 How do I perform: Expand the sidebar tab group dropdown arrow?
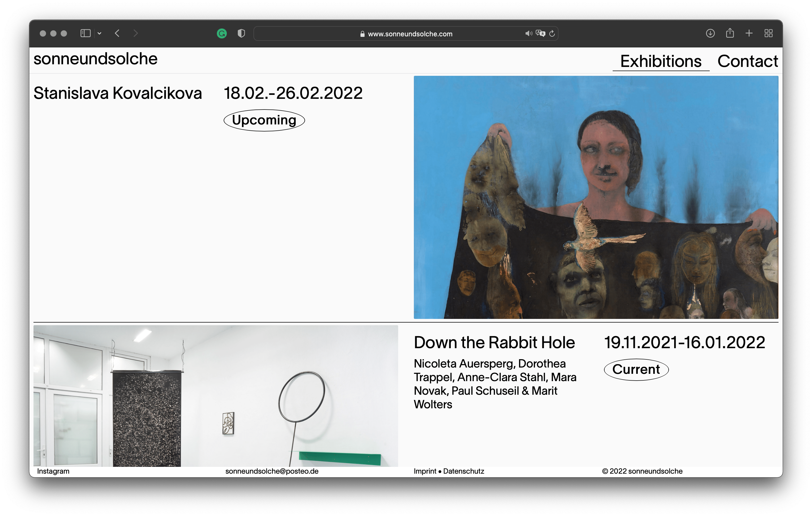click(99, 33)
